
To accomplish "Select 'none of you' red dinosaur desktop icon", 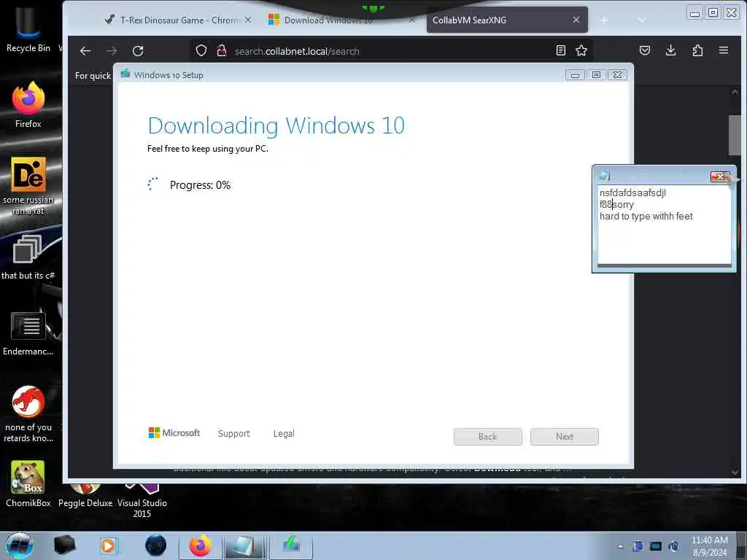I will pos(28,413).
